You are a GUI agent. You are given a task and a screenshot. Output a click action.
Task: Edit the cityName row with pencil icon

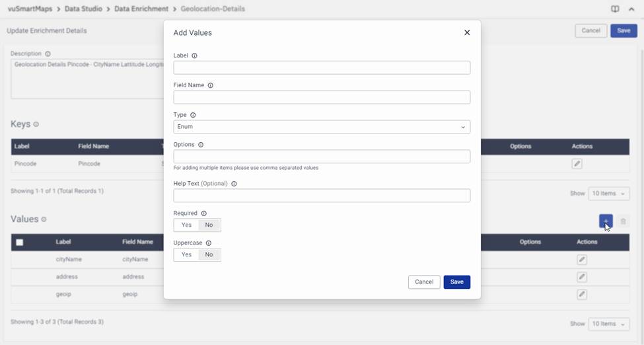point(582,260)
